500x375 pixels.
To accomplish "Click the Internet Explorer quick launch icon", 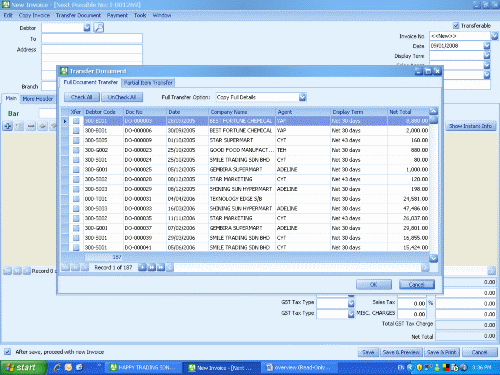I will pos(57,367).
